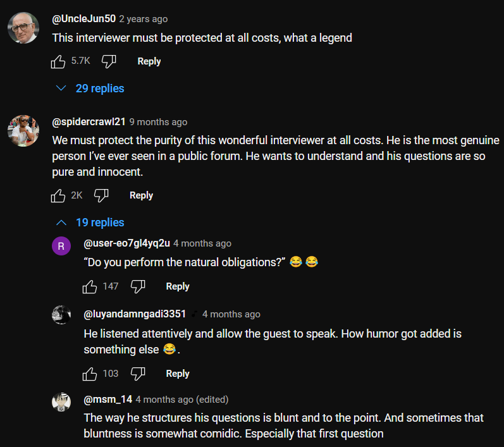Reply to @user-eo7gl4yq2u's comment
This screenshot has width=504, height=447.
point(178,286)
